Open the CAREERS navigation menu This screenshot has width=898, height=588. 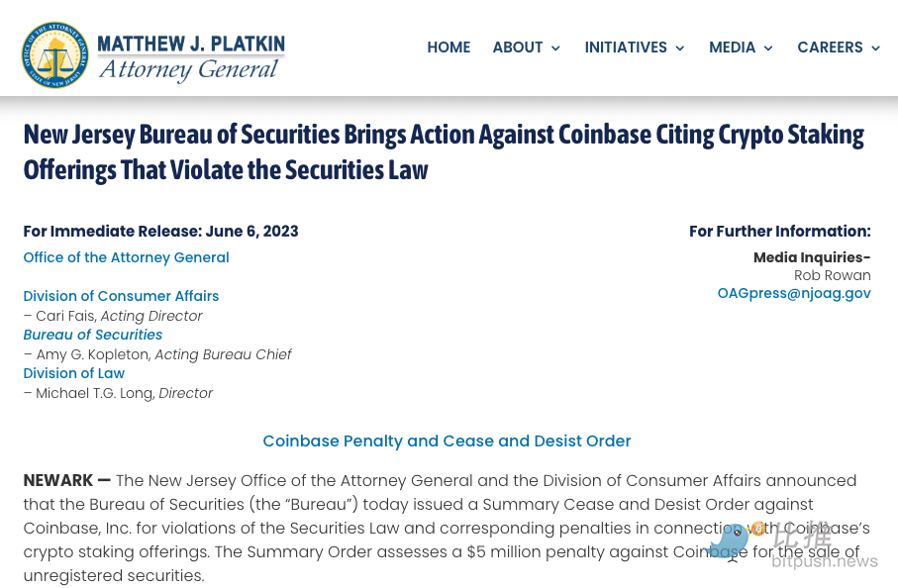click(830, 48)
